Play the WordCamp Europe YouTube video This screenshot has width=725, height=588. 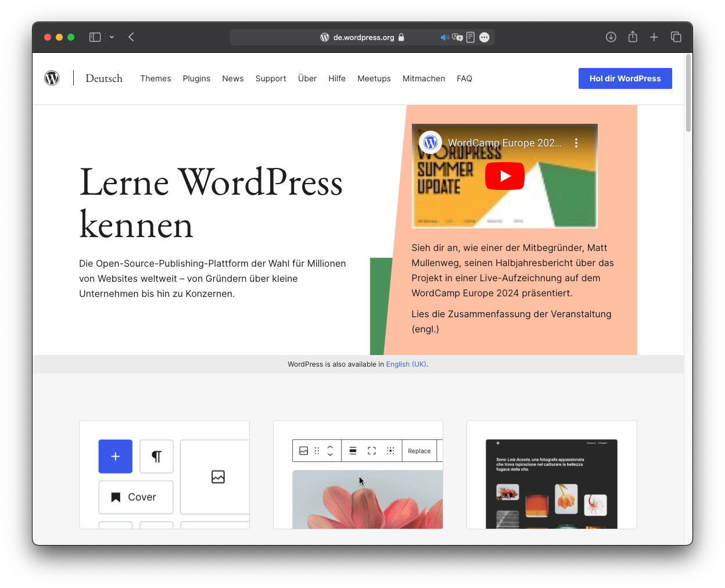(x=504, y=176)
